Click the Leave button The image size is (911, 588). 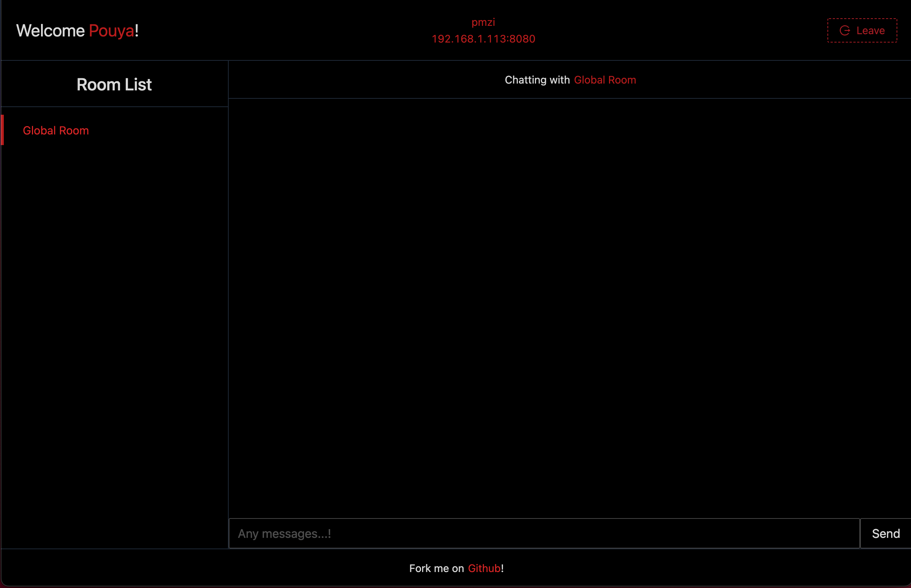point(862,30)
